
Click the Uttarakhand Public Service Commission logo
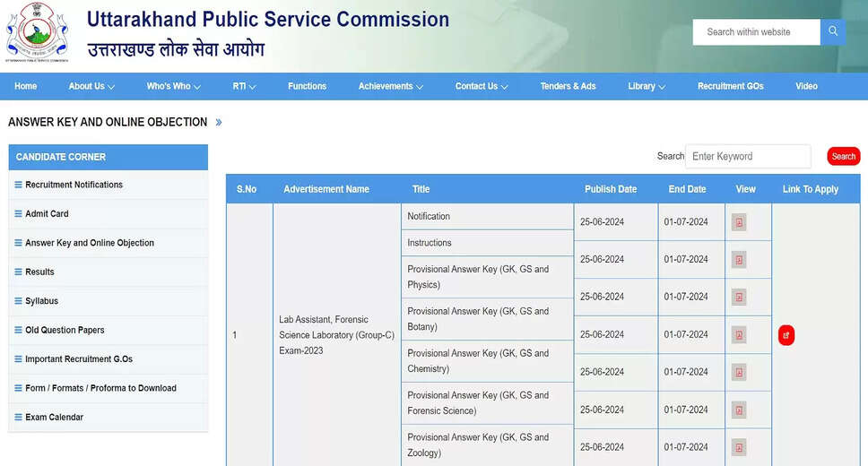click(x=37, y=32)
